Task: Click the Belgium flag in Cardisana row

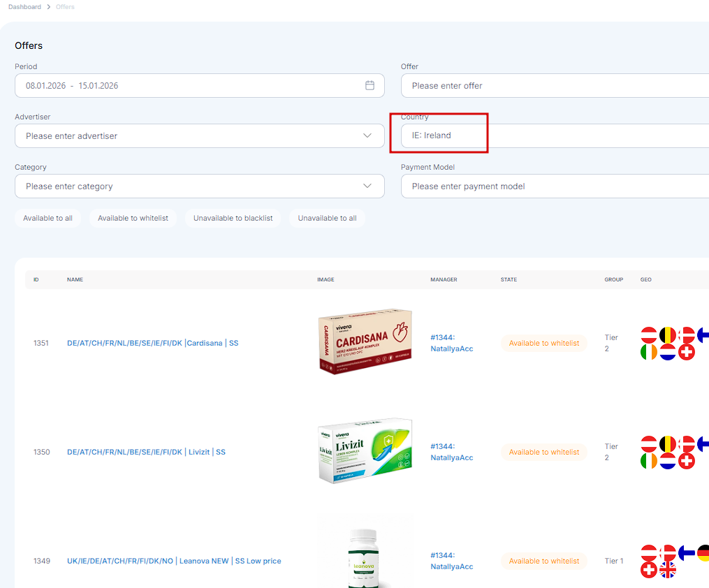Action: [668, 335]
